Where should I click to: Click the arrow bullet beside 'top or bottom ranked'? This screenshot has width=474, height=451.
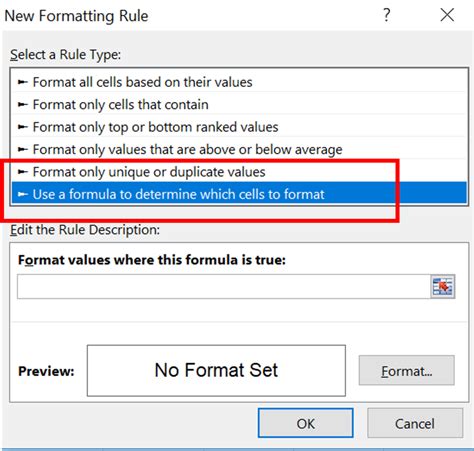point(22,127)
